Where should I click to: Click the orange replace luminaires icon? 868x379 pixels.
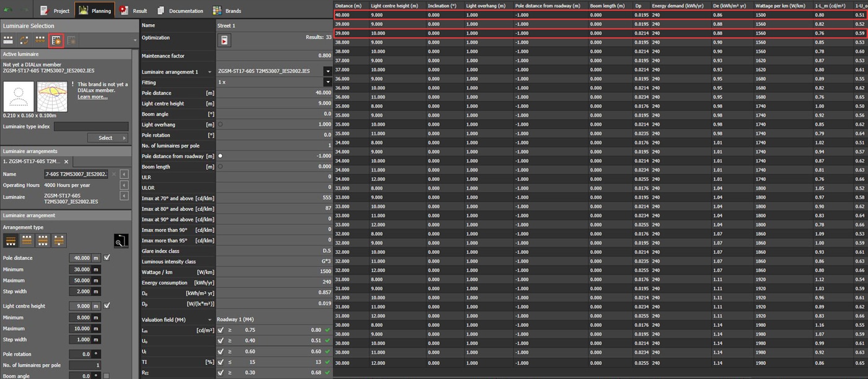pos(24,40)
